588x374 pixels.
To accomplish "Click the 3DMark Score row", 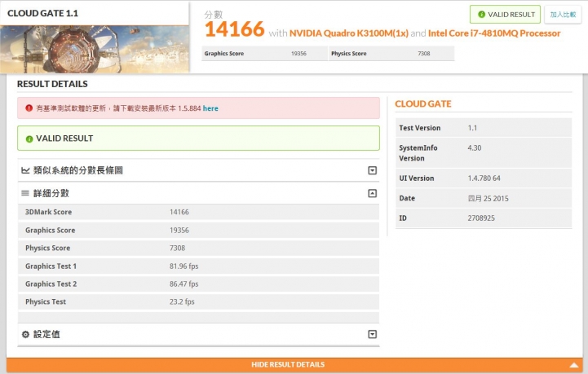I will click(x=198, y=212).
